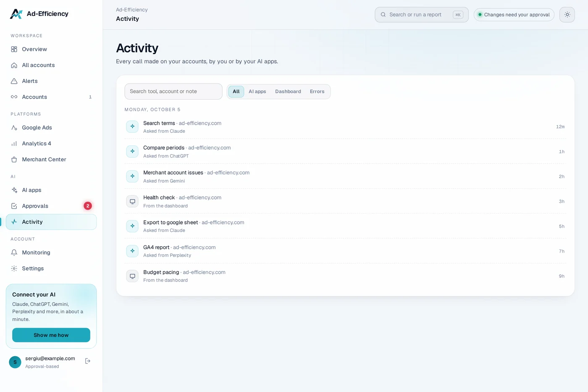
Task: Click the monitor icon on Budget pacing row
Action: [132, 276]
